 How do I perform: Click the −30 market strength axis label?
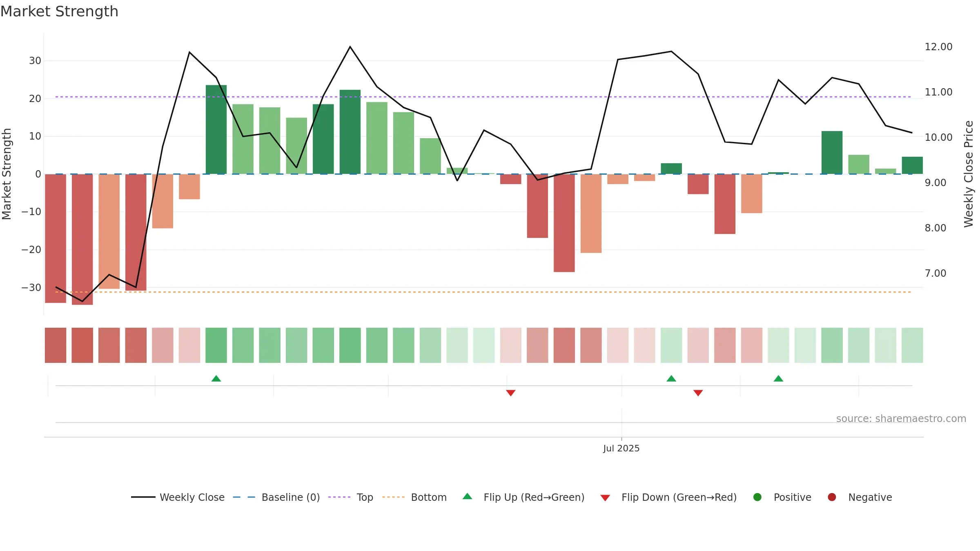click(x=31, y=288)
